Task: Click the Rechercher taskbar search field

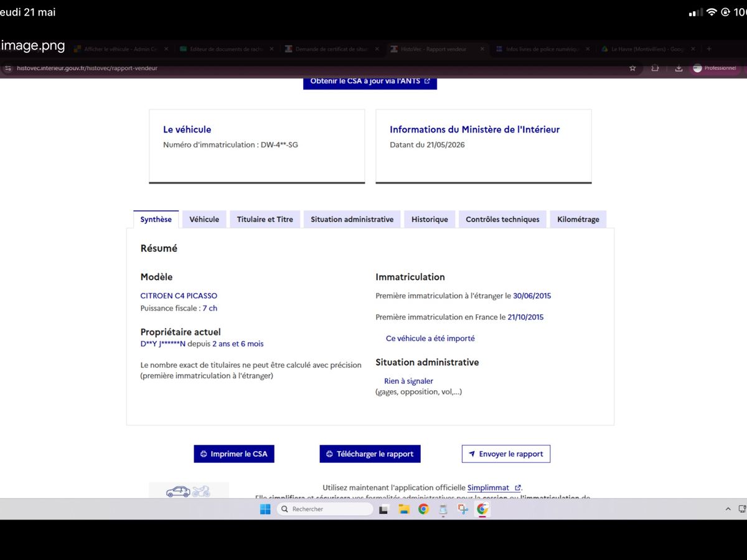Action: pos(324,509)
